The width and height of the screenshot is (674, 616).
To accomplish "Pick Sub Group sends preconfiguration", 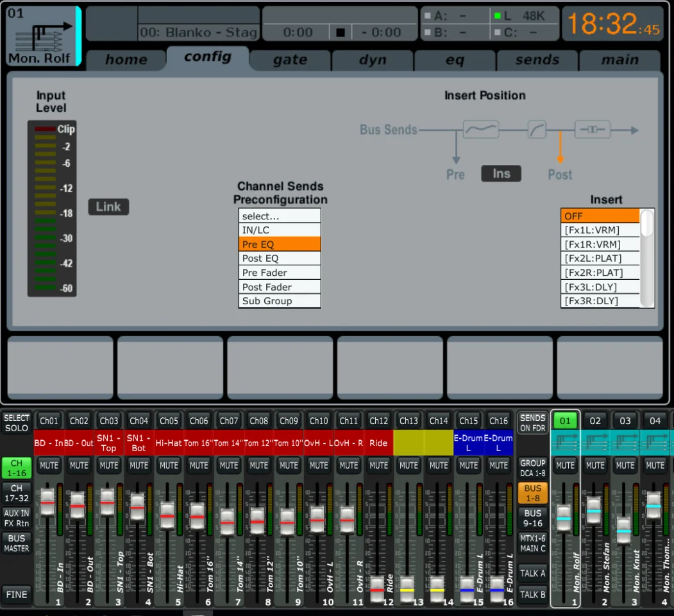I will point(279,301).
